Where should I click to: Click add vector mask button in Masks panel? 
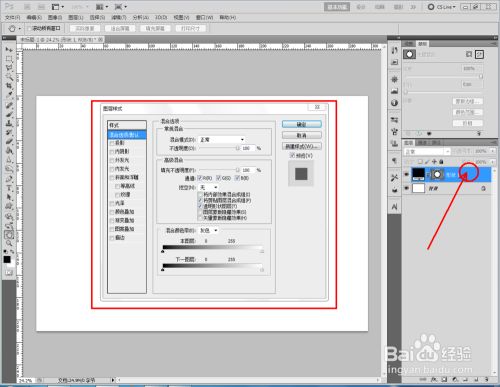click(479, 54)
